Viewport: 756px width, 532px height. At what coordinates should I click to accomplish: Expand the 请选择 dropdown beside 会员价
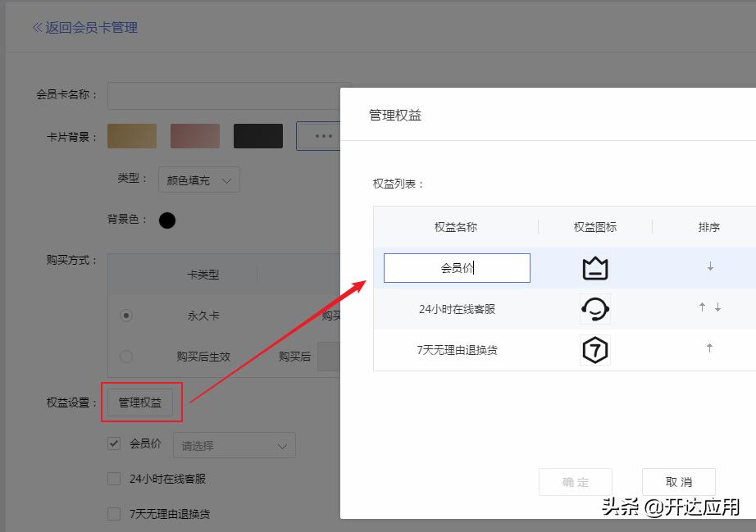234,444
